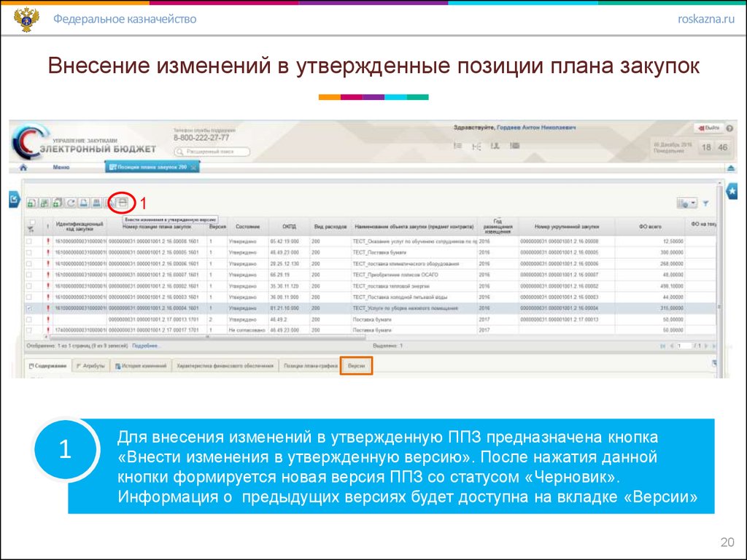Open the 'Меню' main menu

tap(61, 168)
